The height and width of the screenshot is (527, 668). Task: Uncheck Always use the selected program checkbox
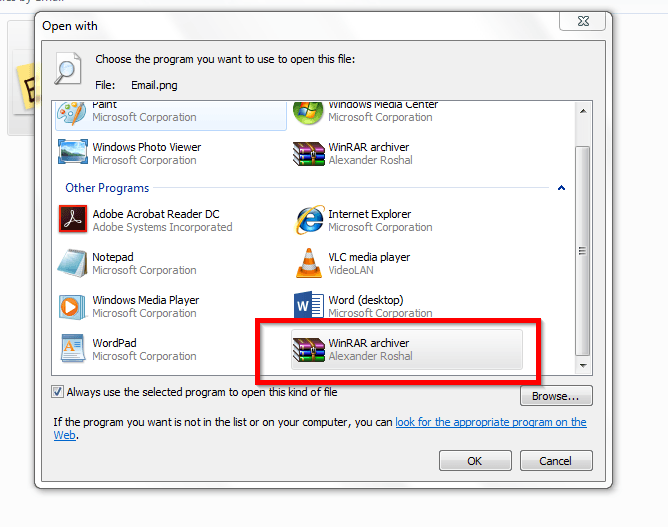(57, 392)
